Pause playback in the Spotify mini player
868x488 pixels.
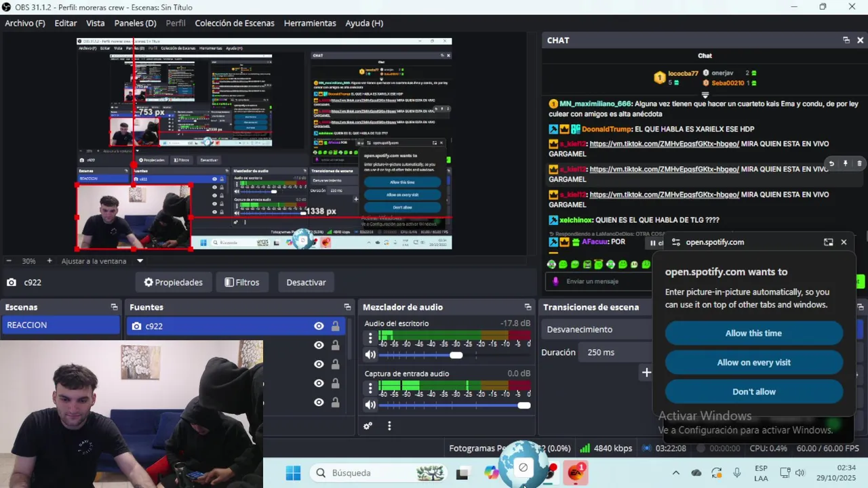[653, 243]
